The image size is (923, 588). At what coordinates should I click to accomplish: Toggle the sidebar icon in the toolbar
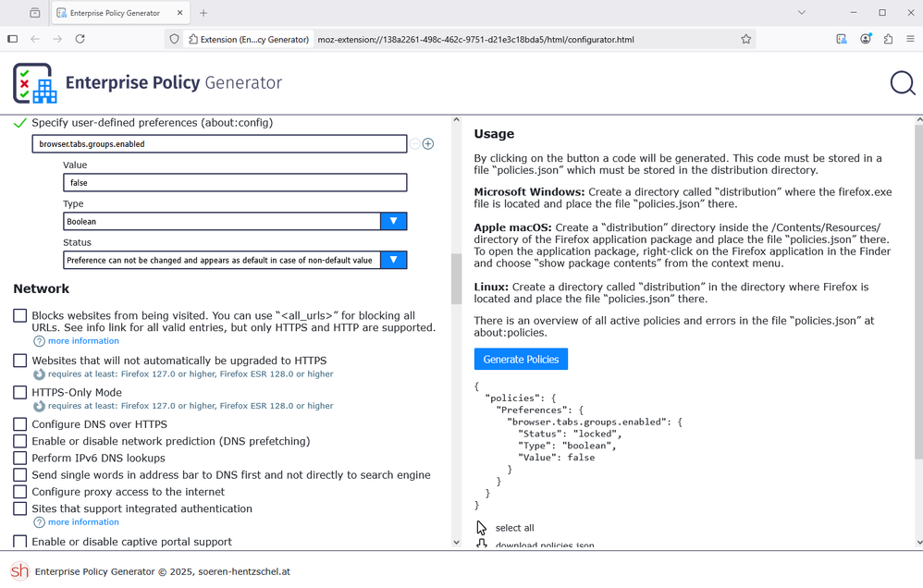12,40
